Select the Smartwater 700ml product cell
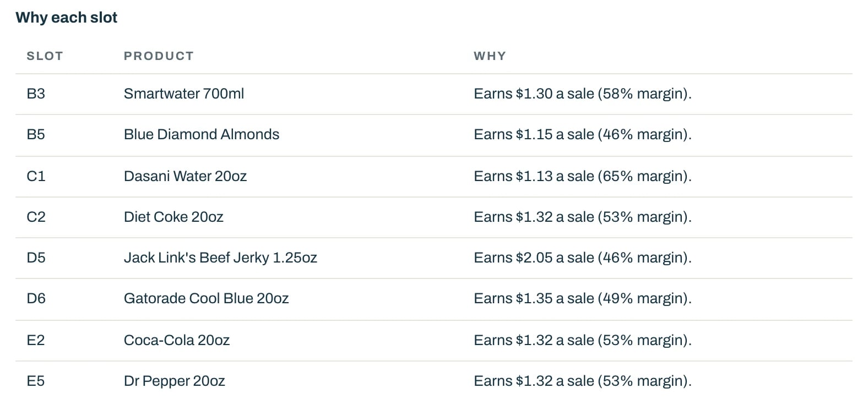The height and width of the screenshot is (399, 868). tap(184, 94)
